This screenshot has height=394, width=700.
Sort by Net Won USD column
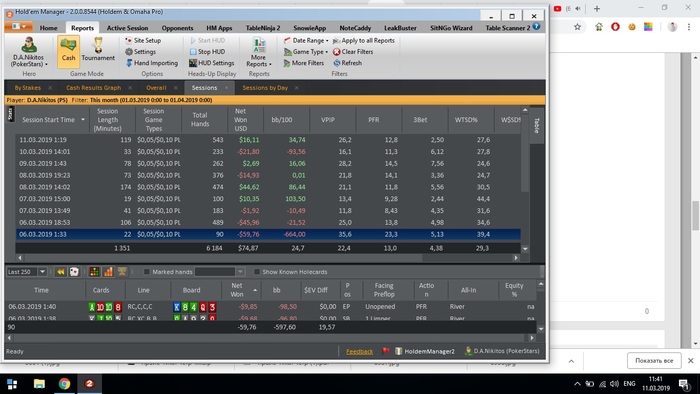[x=241, y=120]
